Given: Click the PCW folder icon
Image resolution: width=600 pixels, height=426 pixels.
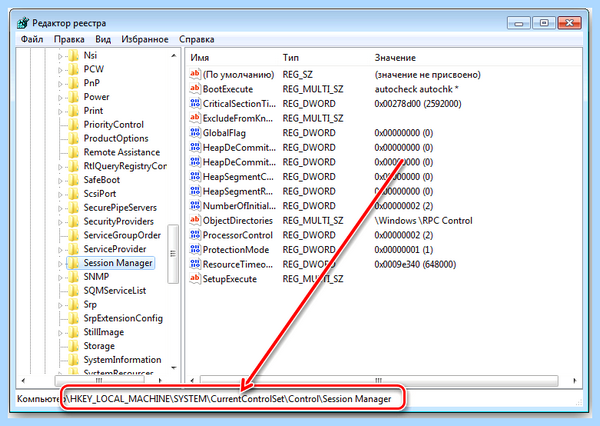Looking at the screenshot, I should pos(73,69).
